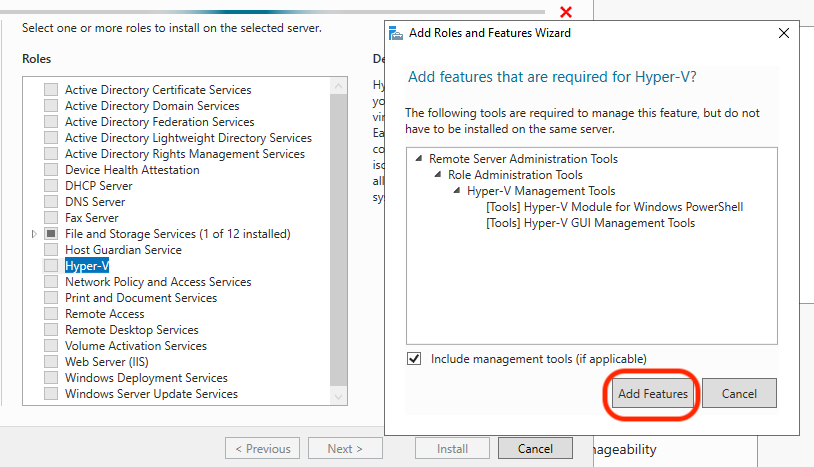Check Active Directory Lightweight Directory Services
Screen dimensions: 814x467
51,138
